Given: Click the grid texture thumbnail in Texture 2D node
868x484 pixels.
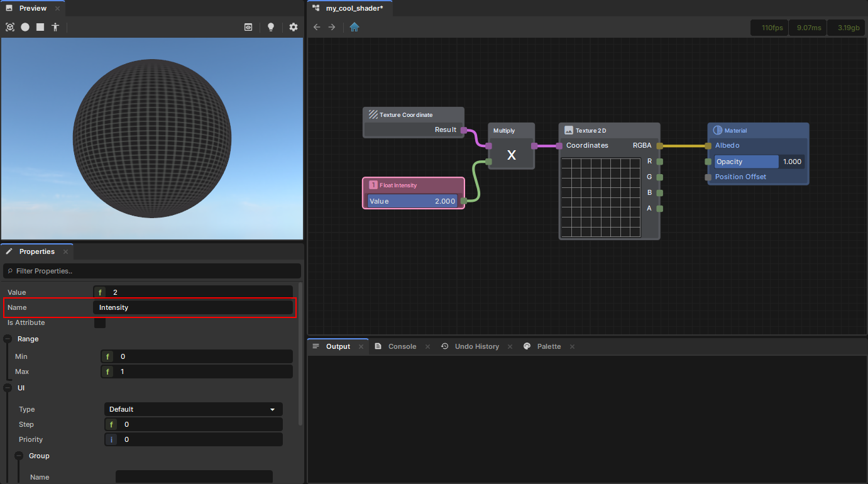Looking at the screenshot, I should pos(601,197).
